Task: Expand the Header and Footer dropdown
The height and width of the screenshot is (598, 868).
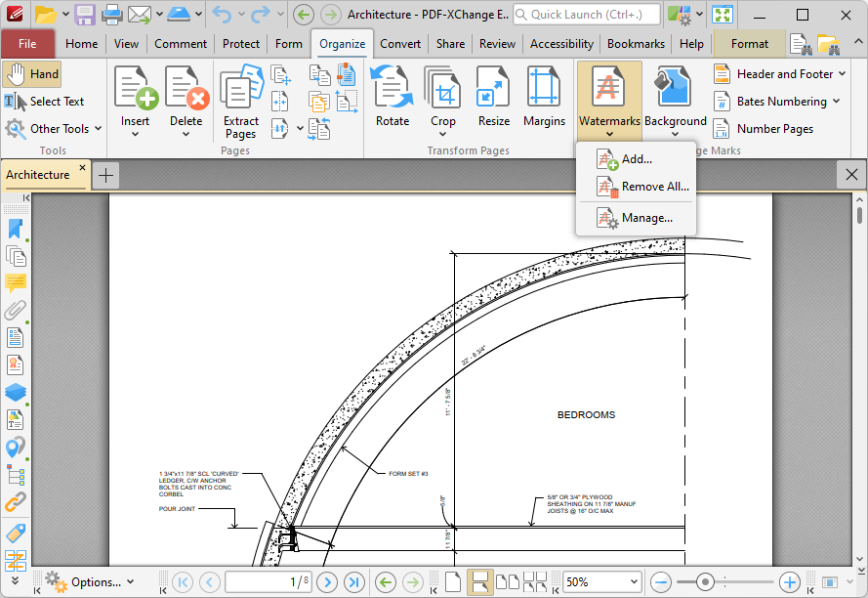Action: click(842, 73)
